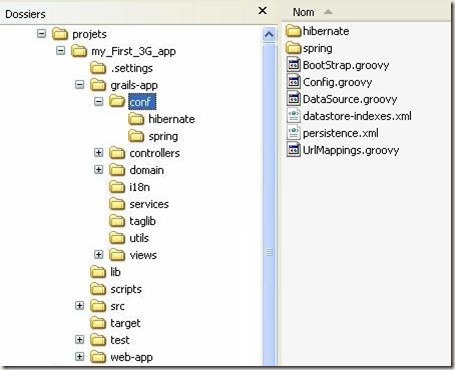Collapse the conf folder node

click(99, 101)
